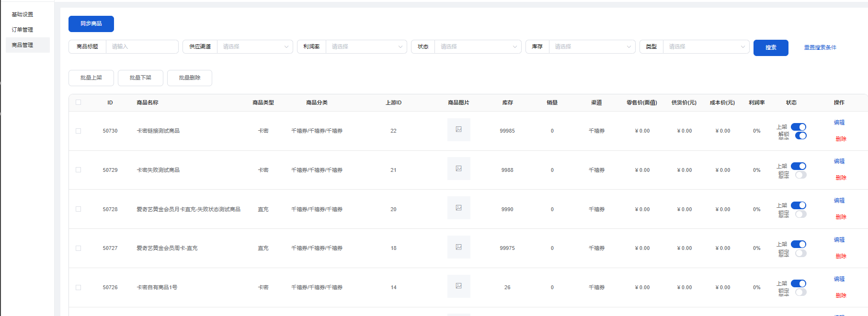Viewport: 868px width, 316px height.
Task: Click 重置搜索条件 link
Action: coord(820,47)
